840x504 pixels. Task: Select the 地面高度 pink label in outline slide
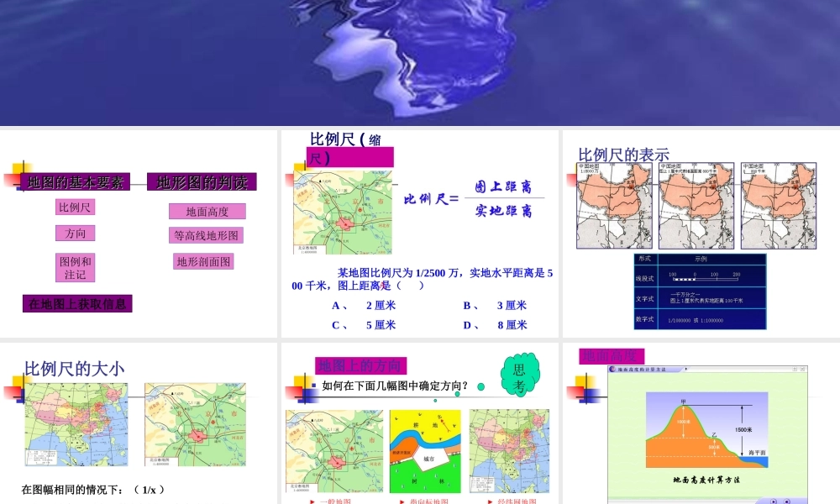click(x=207, y=212)
